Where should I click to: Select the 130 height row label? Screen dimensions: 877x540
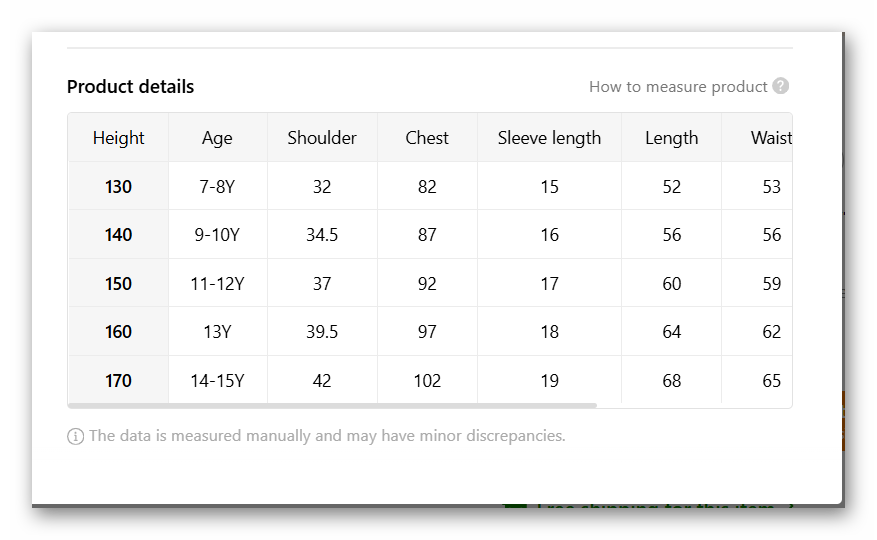[118, 187]
